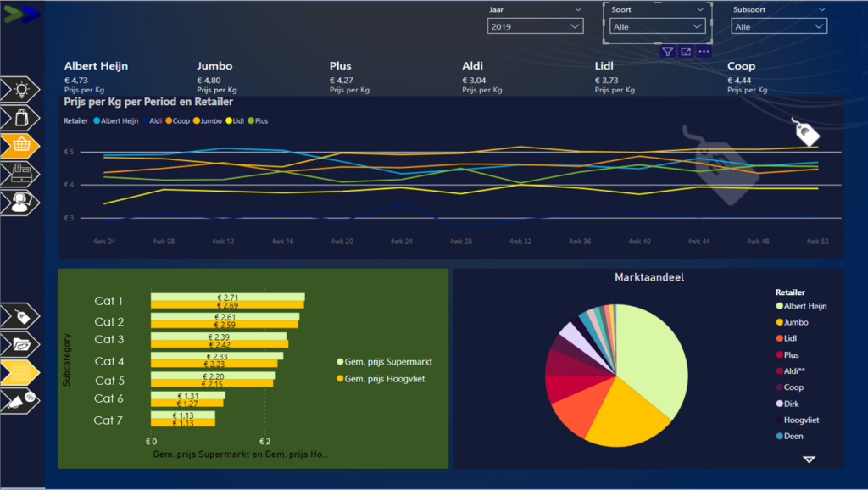Click the 4wk 52 axis label
This screenshot has height=490, width=868.
tap(817, 242)
